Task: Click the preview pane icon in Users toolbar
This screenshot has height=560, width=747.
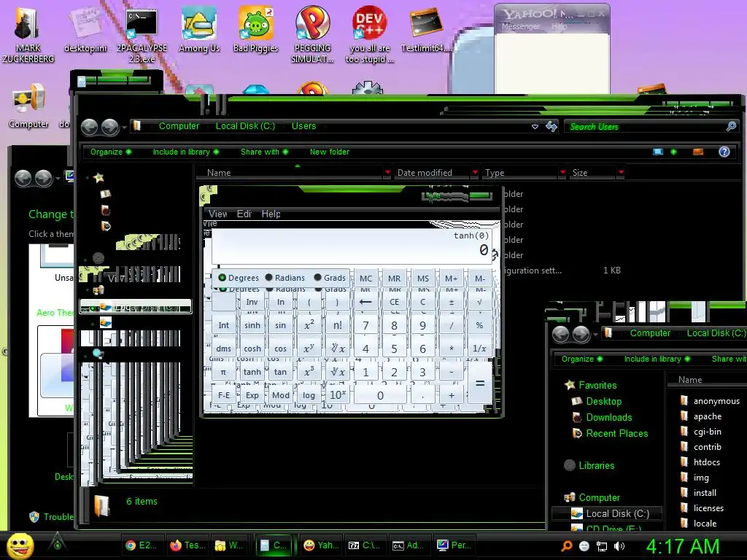Action: click(698, 152)
